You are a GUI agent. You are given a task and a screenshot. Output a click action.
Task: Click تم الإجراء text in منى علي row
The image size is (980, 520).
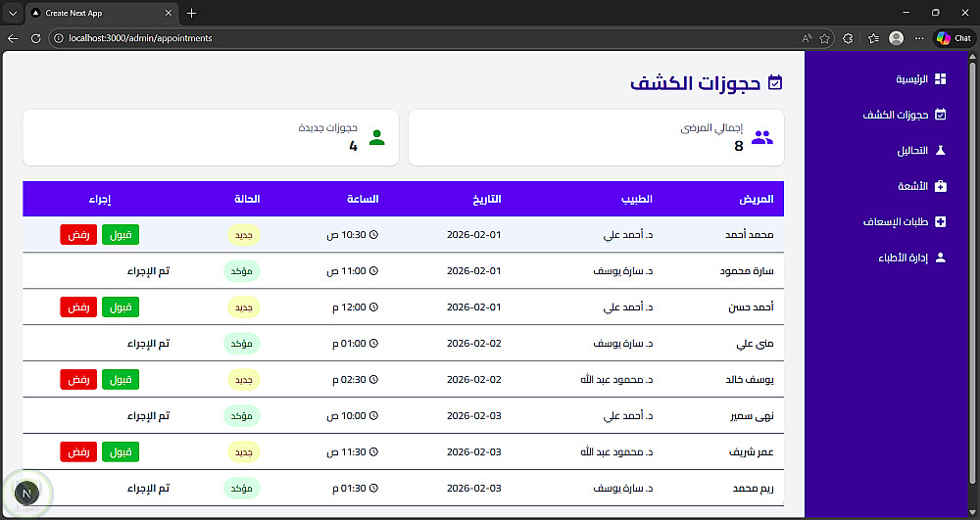pos(149,344)
